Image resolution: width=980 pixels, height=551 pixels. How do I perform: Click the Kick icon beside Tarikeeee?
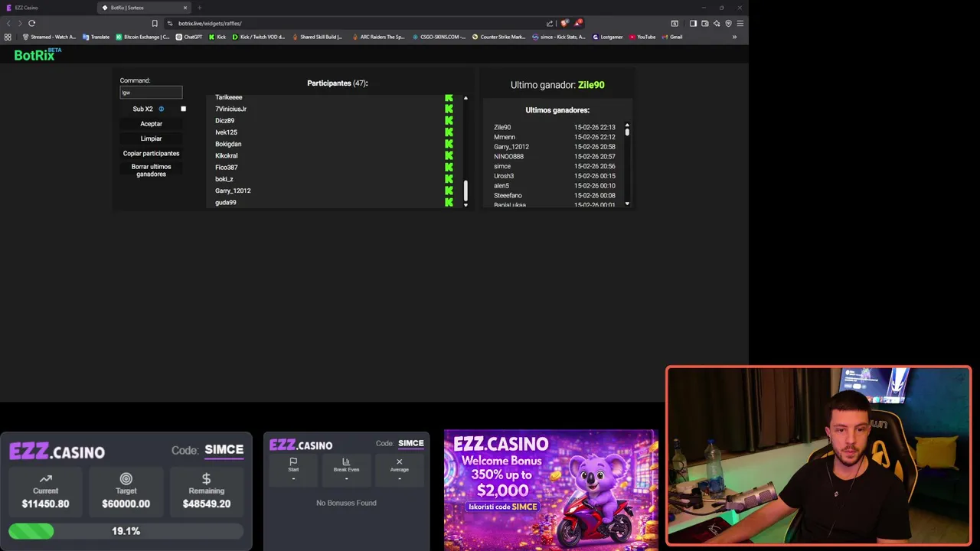tap(449, 97)
